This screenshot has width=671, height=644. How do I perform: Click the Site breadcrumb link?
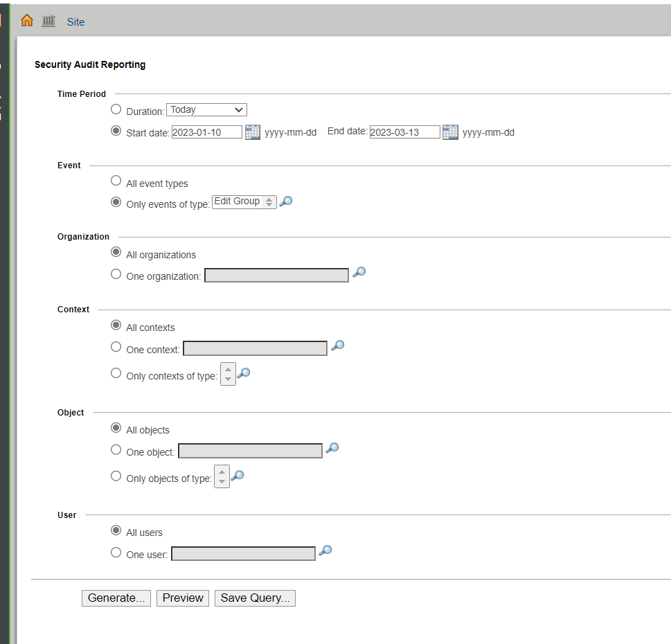[x=75, y=21]
